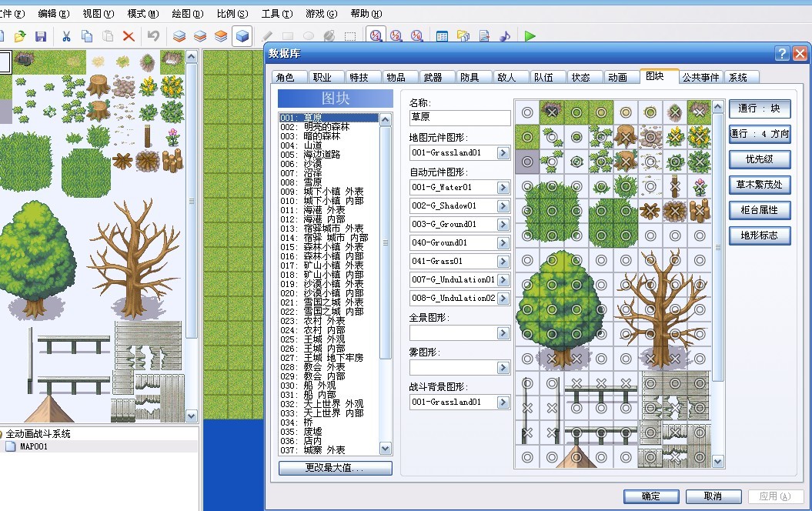This screenshot has width=812, height=511.
Task: Set zoom to 1:2 scale icon
Action: click(396, 36)
